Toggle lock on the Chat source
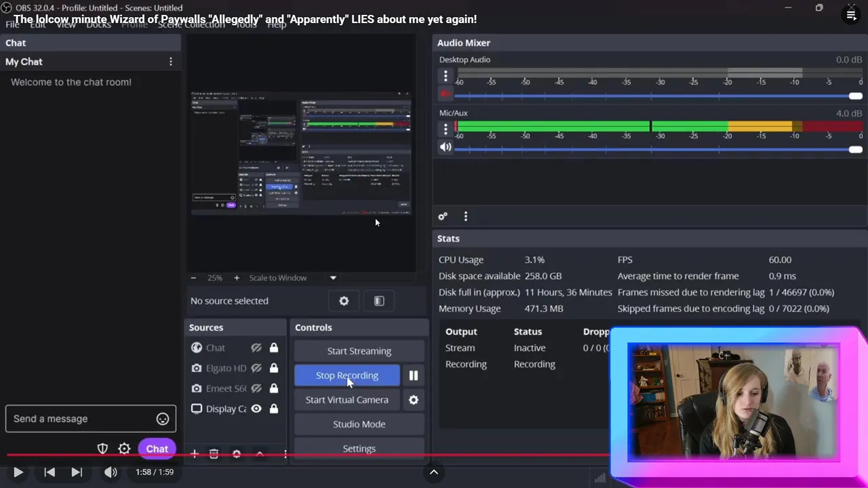The height and width of the screenshot is (488, 868). pyautogui.click(x=274, y=348)
